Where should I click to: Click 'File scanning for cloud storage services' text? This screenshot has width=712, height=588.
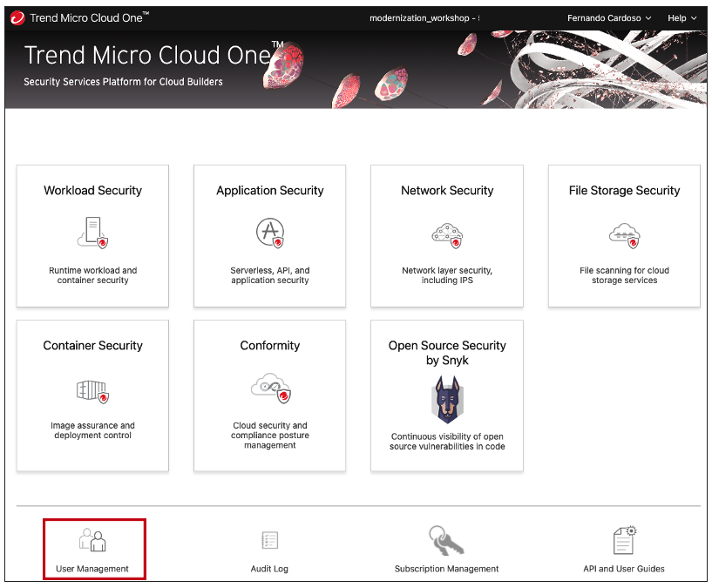[624, 275]
